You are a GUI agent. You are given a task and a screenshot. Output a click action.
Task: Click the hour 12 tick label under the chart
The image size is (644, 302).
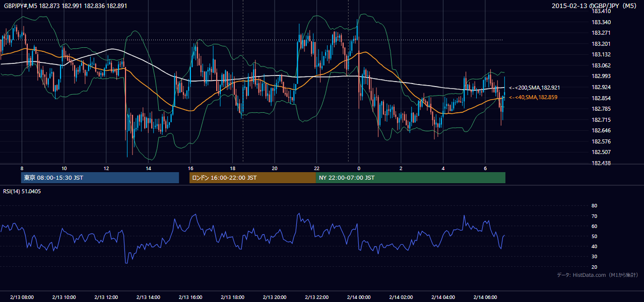tap(106, 168)
